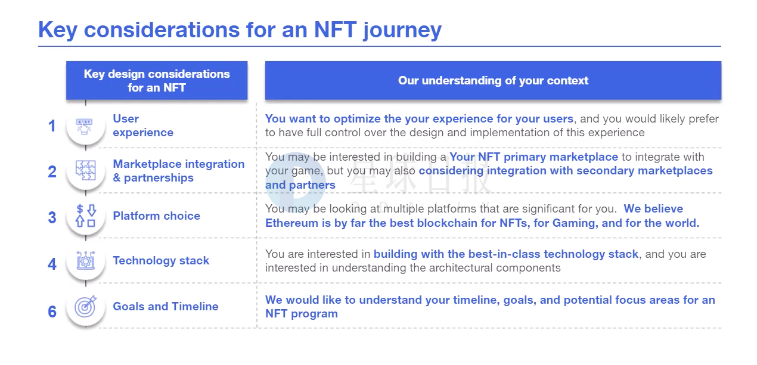Click the Our understanding of your context header
Image resolution: width=757 pixels, height=365 pixels.
(x=493, y=81)
